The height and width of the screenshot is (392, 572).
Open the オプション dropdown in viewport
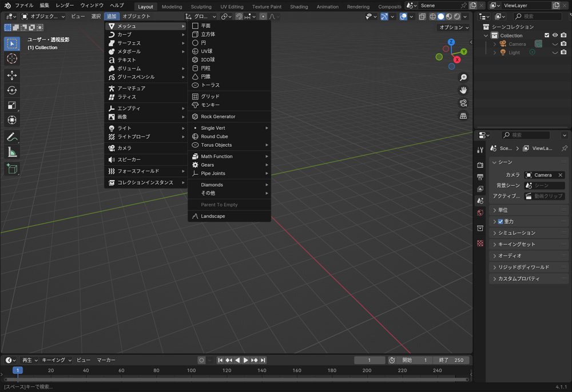[x=454, y=27]
